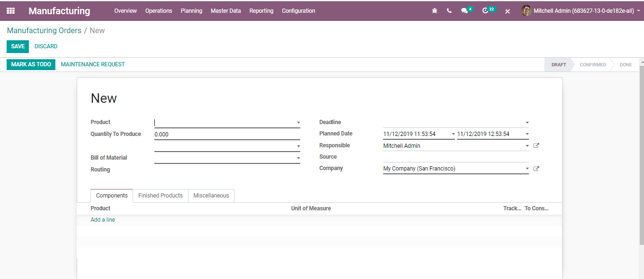Discard the new manufacturing order
644x279 pixels.
tap(46, 46)
